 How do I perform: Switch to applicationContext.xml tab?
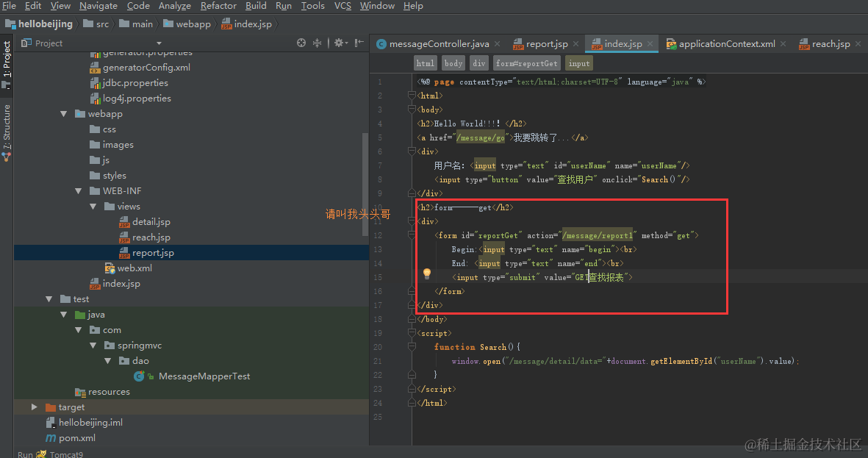pyautogui.click(x=726, y=44)
